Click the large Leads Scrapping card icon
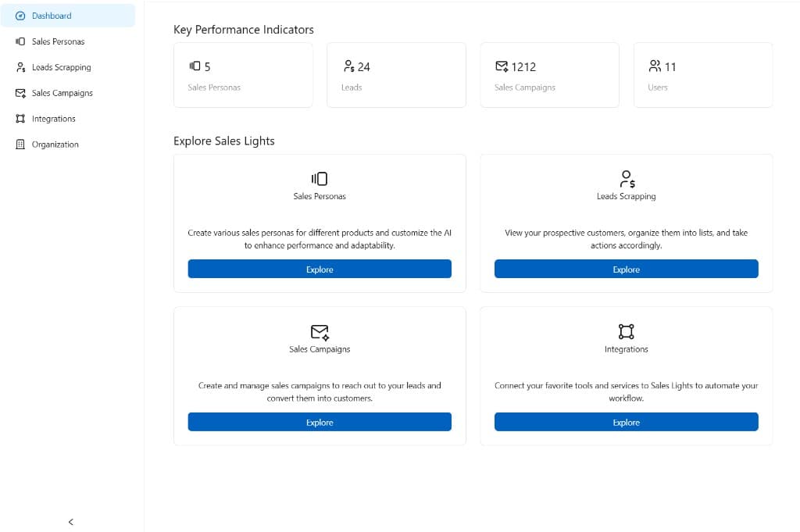Viewport: 800px width, 532px height. [x=627, y=179]
